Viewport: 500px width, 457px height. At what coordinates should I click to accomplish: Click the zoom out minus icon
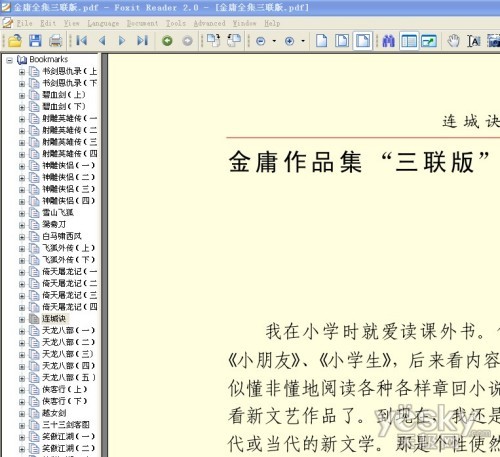(x=261, y=41)
